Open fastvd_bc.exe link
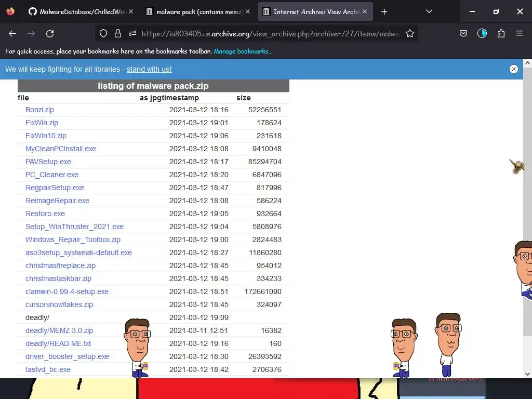The width and height of the screenshot is (532, 399). tap(48, 369)
